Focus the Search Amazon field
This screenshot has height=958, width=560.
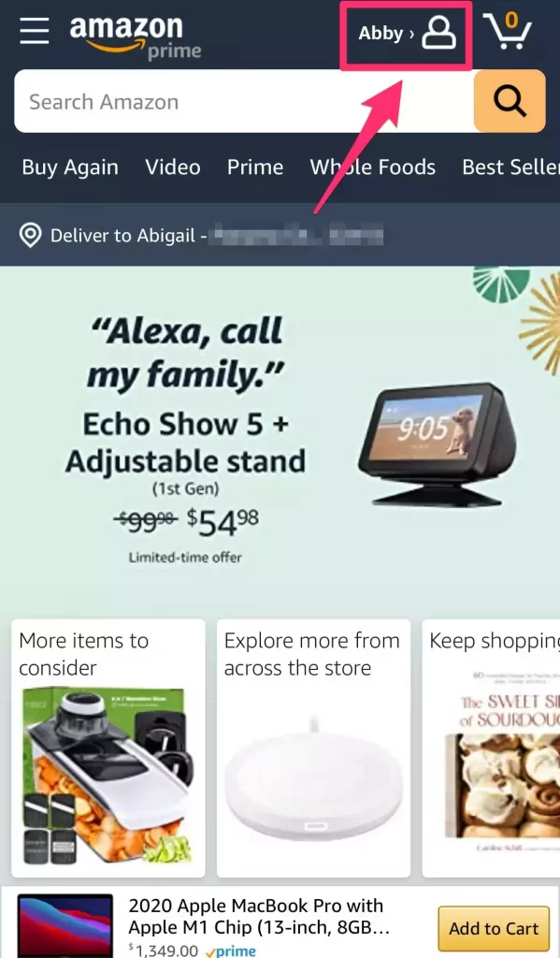click(x=244, y=101)
